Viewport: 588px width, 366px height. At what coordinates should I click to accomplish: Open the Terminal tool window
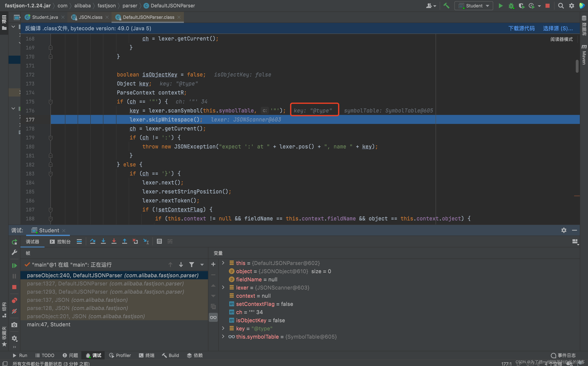tap(146, 355)
